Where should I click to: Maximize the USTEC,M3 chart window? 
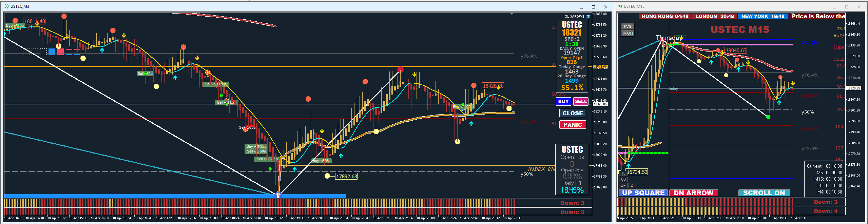coord(593,7)
